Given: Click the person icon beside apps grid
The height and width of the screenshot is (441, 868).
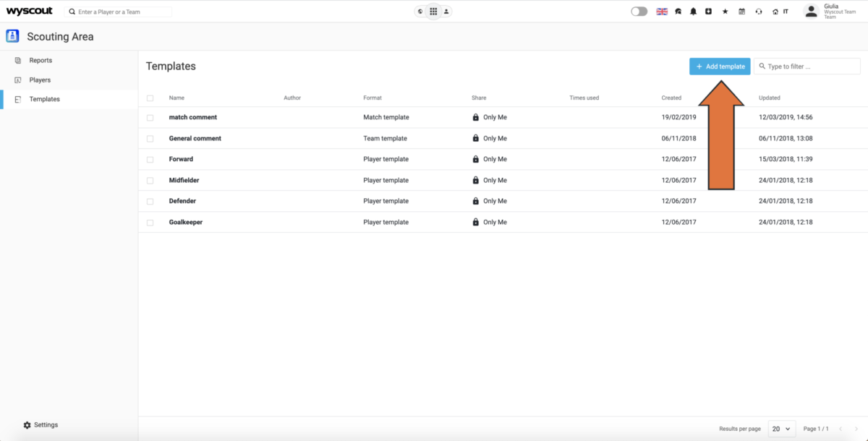Looking at the screenshot, I should tap(446, 12).
